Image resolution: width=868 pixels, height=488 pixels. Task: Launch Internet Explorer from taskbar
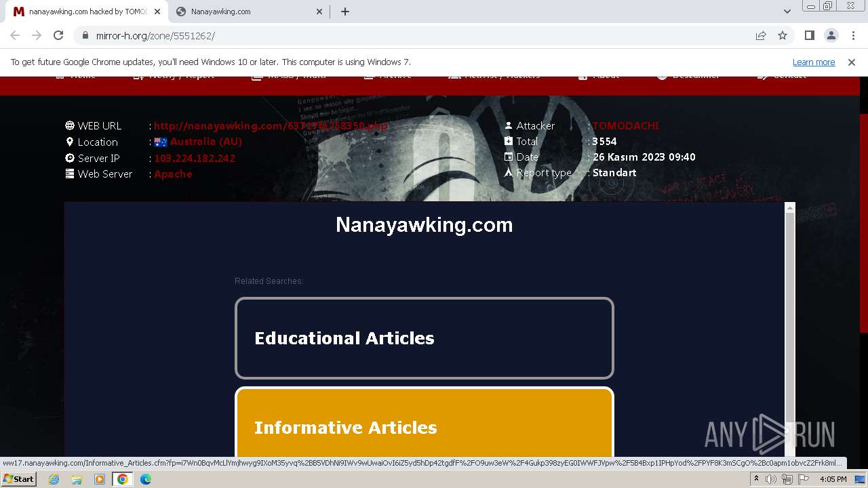[x=54, y=479]
